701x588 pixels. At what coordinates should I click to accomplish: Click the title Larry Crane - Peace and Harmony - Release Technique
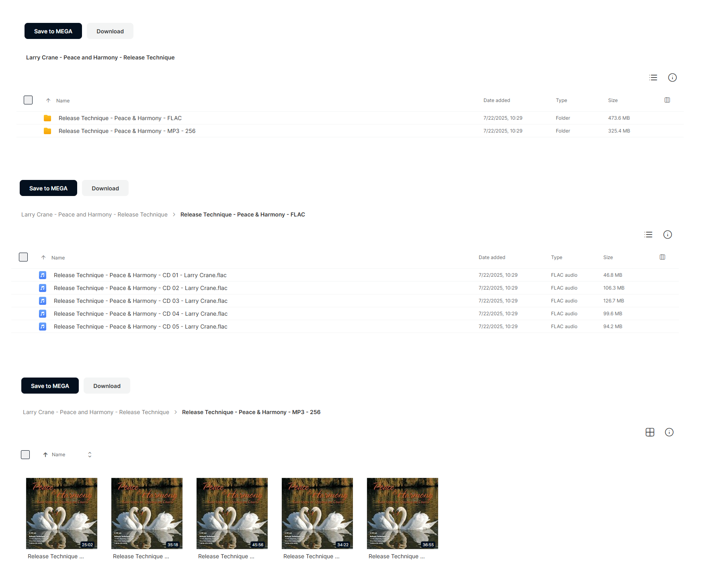(x=100, y=57)
